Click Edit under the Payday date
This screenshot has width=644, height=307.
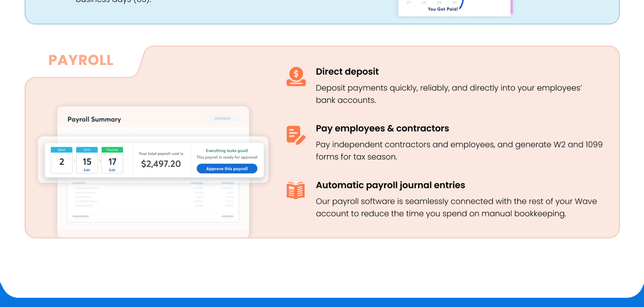pos(112,170)
